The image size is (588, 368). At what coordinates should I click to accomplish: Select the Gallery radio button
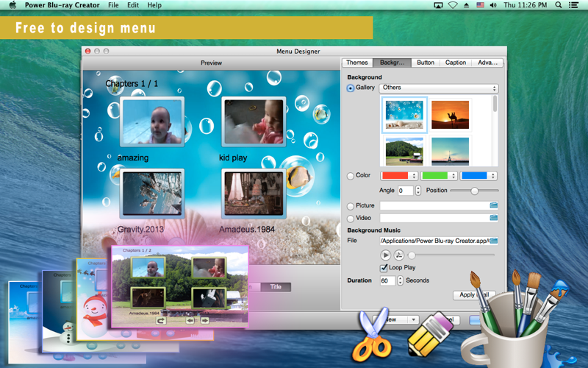click(x=351, y=88)
